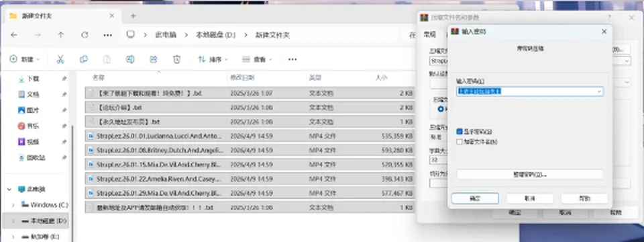The width and height of the screenshot is (644, 242).
Task: Expand the Windows (C:) tree node
Action: click(x=13, y=205)
